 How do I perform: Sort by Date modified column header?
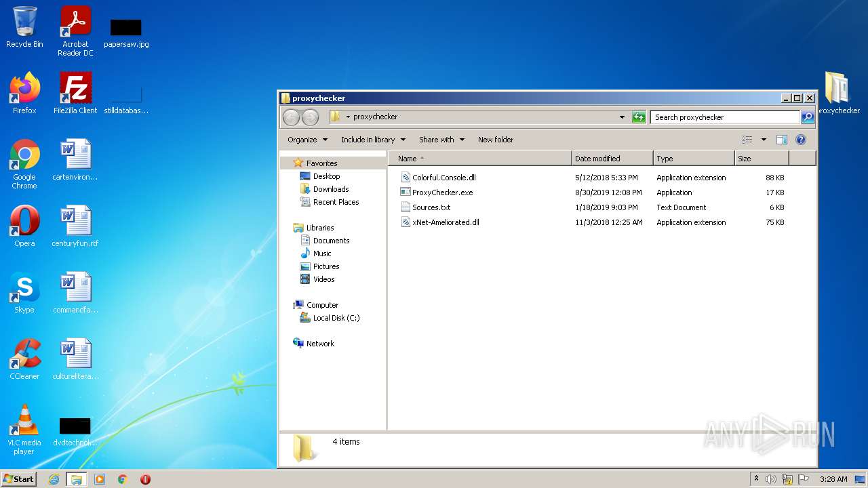pos(613,159)
